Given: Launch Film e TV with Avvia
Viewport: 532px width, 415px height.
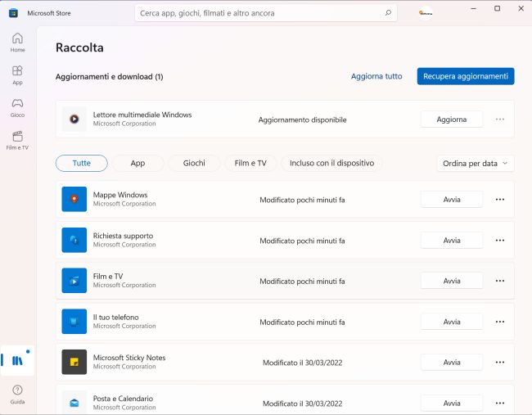Looking at the screenshot, I should (452, 281).
